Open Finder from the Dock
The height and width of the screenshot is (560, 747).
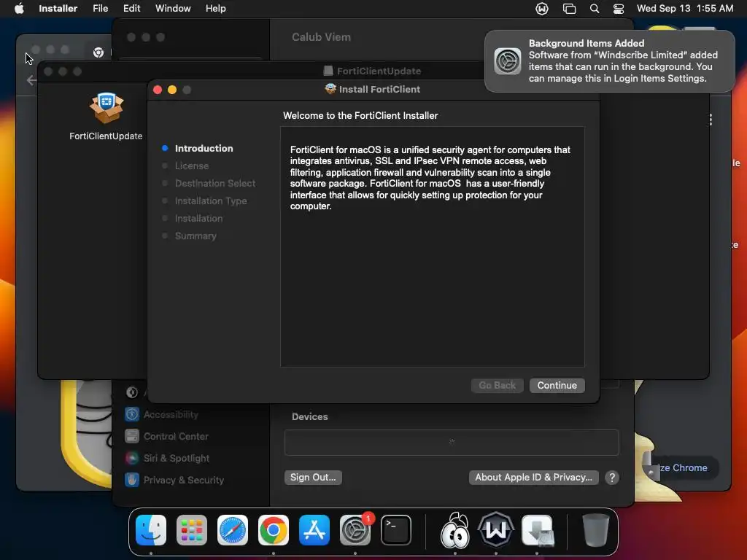tap(151, 530)
